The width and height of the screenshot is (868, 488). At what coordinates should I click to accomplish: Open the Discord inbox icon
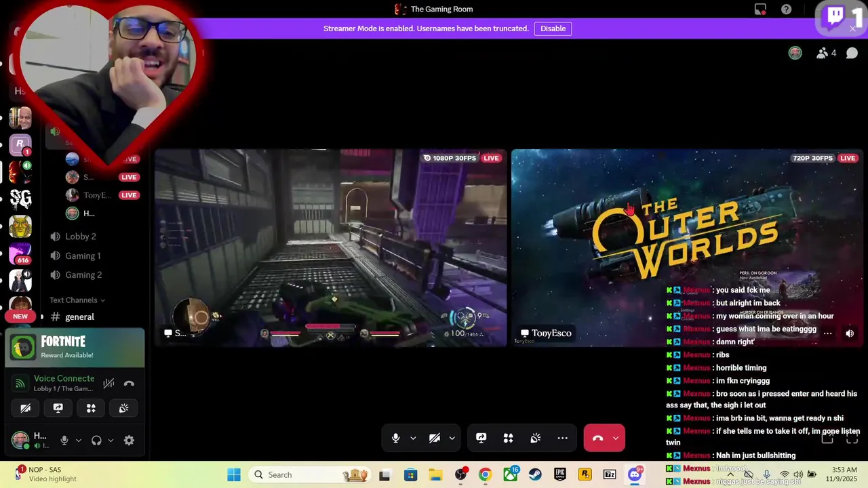point(760,9)
